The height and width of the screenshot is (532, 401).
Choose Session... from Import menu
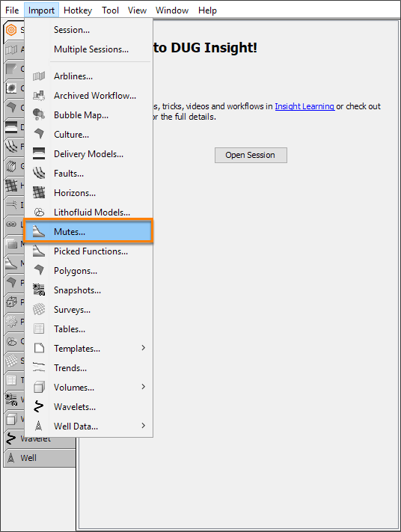click(x=88, y=30)
